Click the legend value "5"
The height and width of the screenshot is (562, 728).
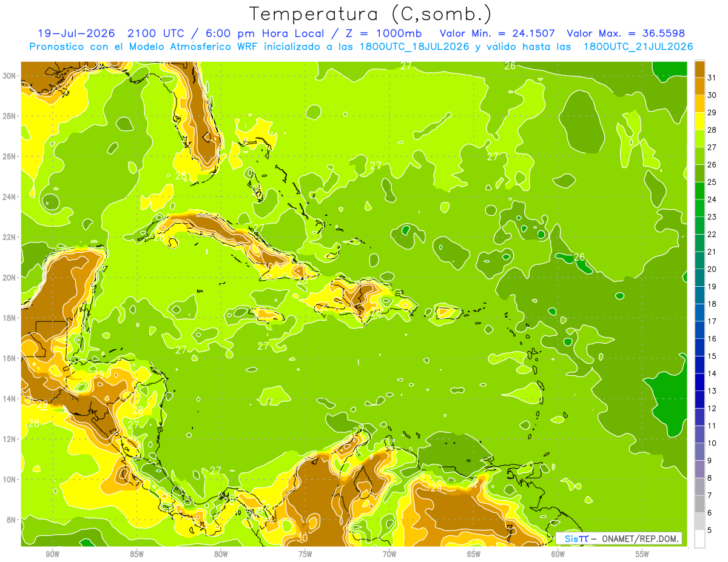pyautogui.click(x=710, y=530)
